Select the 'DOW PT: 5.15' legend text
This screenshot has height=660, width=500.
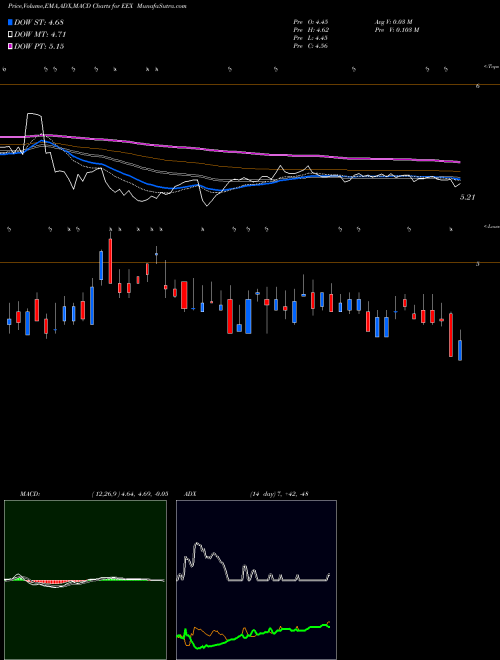pos(39,46)
